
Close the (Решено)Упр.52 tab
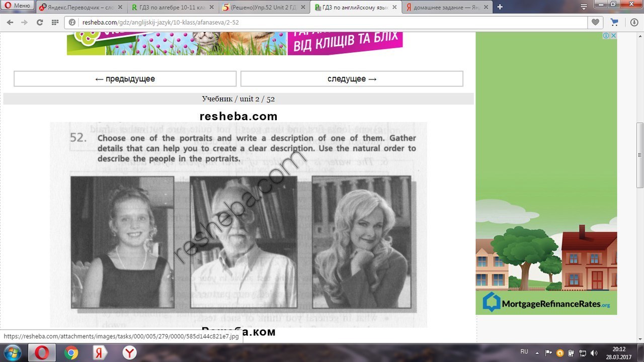pos(302,7)
